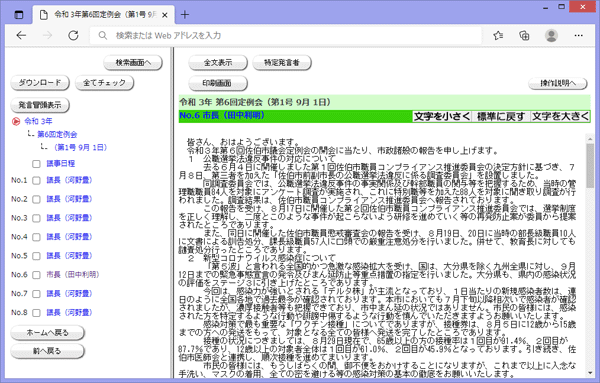Click the ダウンロード button
The height and width of the screenshot is (383, 600).
coord(40,83)
